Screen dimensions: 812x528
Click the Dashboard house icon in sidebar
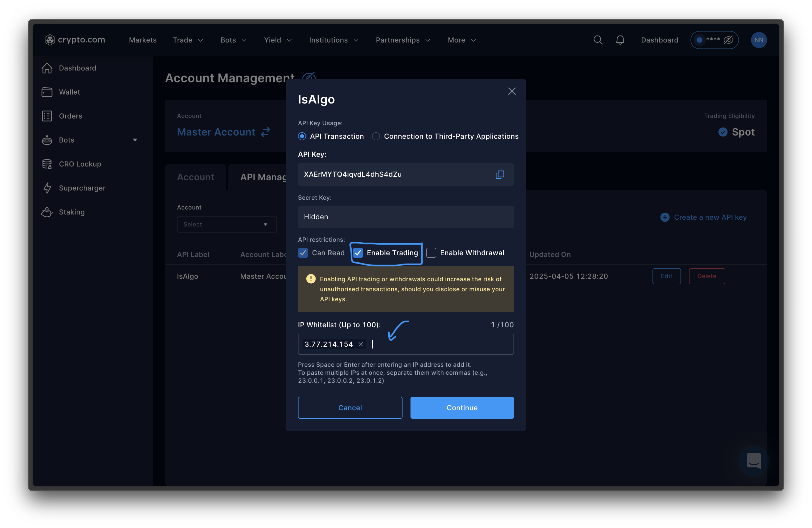[47, 68]
